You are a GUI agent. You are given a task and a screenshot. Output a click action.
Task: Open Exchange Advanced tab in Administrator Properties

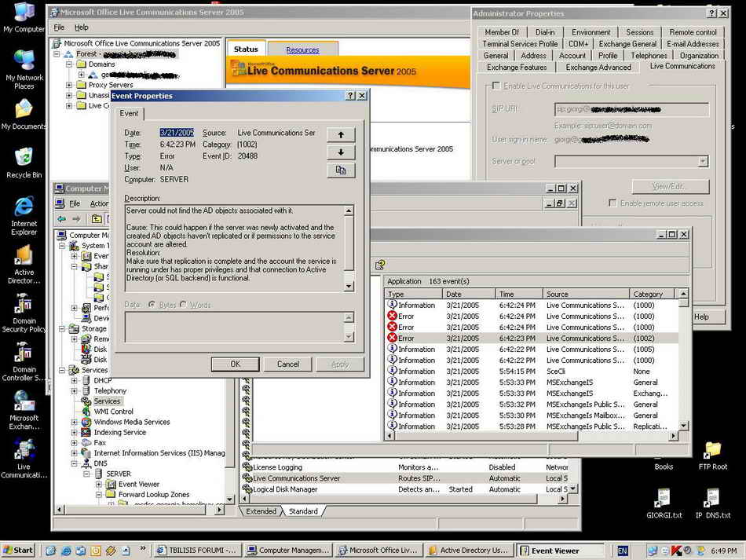point(598,68)
